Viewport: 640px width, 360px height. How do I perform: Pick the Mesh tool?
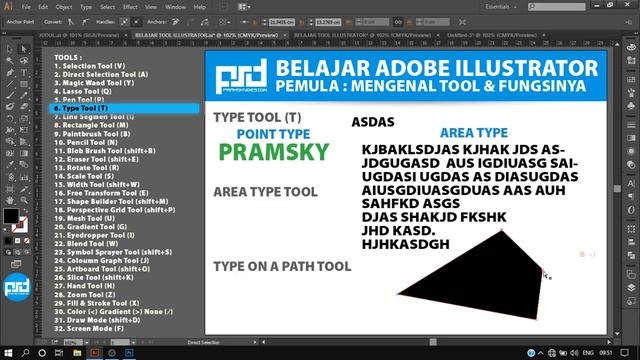point(10,154)
